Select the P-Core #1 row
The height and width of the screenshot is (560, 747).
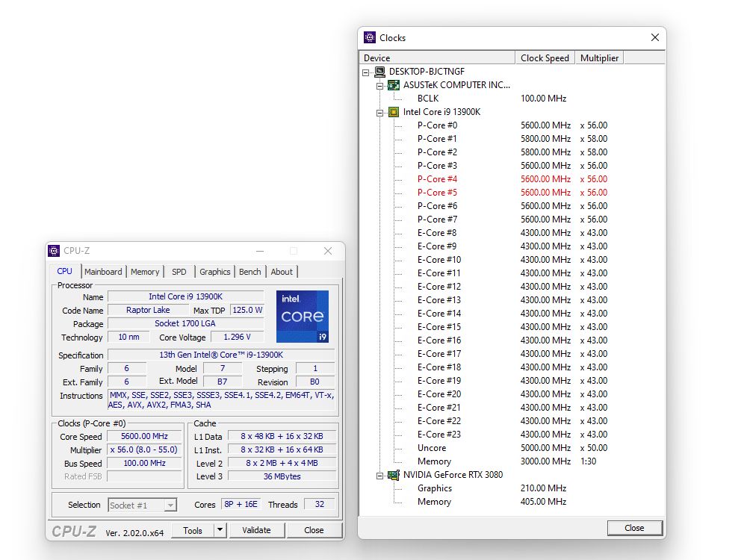tap(512, 139)
